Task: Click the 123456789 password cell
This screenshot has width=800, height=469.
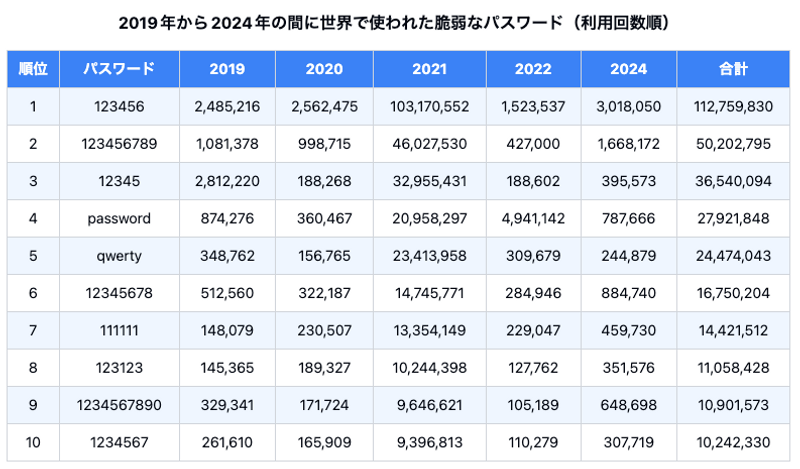Action: click(x=119, y=144)
